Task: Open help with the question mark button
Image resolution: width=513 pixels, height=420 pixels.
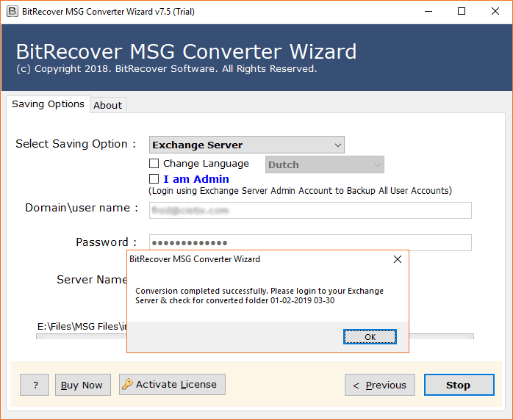Action: pyautogui.click(x=35, y=385)
